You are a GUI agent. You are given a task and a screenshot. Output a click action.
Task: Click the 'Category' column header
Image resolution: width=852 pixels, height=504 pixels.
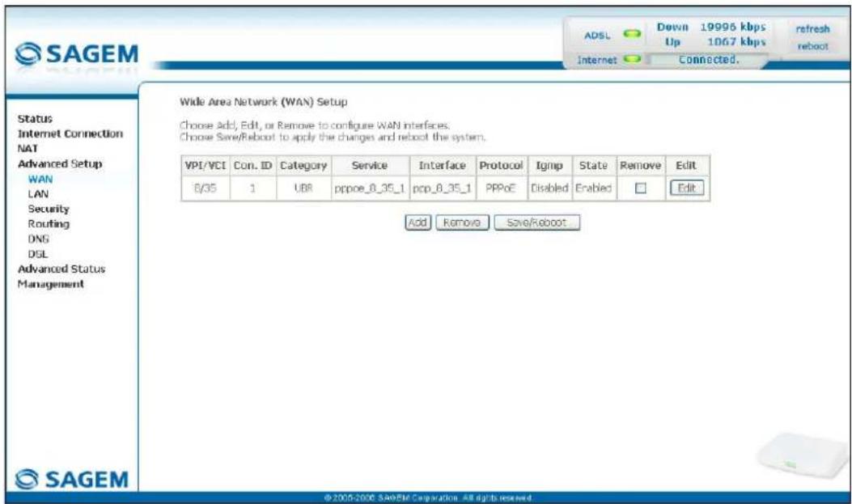click(x=303, y=166)
